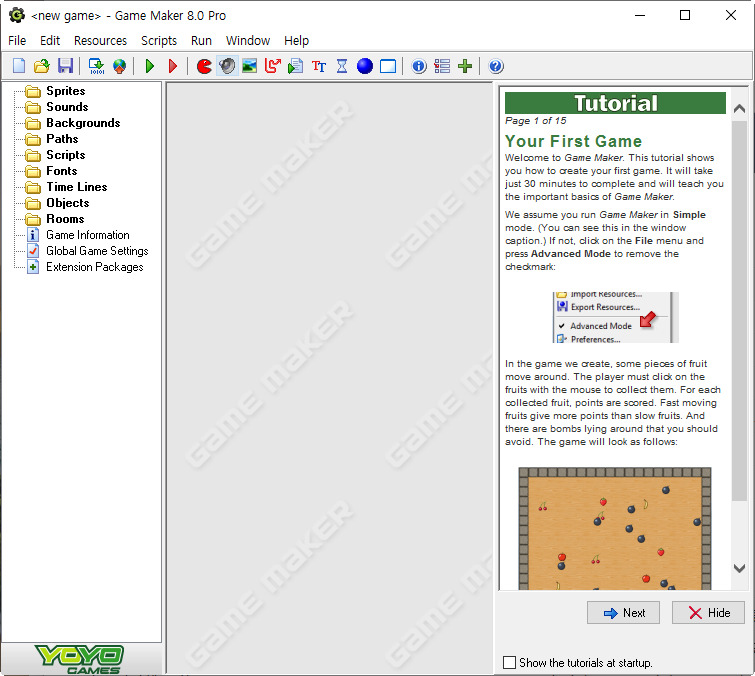The image size is (755, 676).
Task: Open the Window menu
Action: [x=248, y=40]
